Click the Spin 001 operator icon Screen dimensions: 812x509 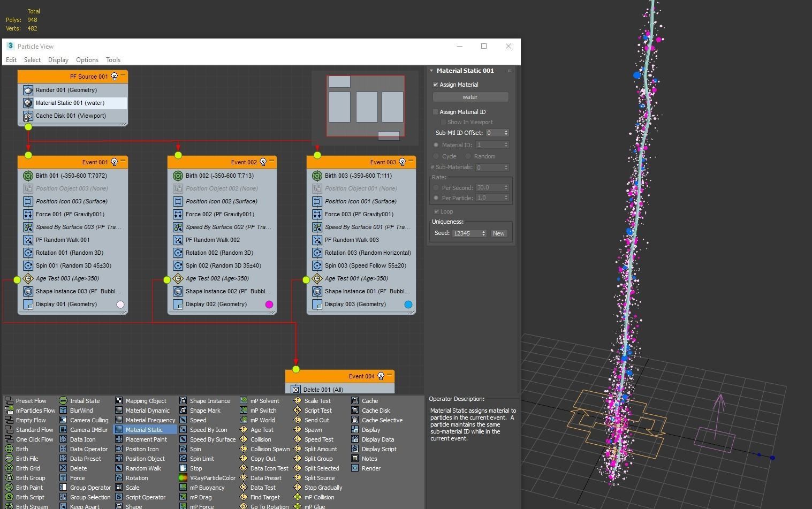point(28,265)
